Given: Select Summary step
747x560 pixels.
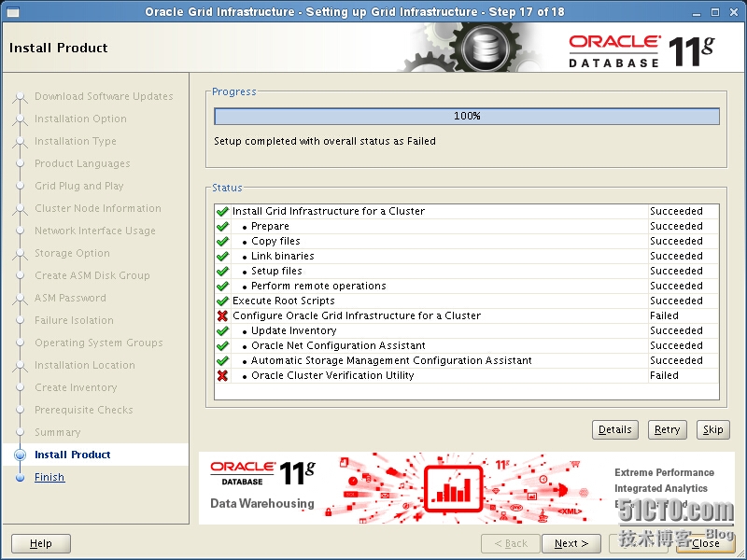Looking at the screenshot, I should [58, 432].
